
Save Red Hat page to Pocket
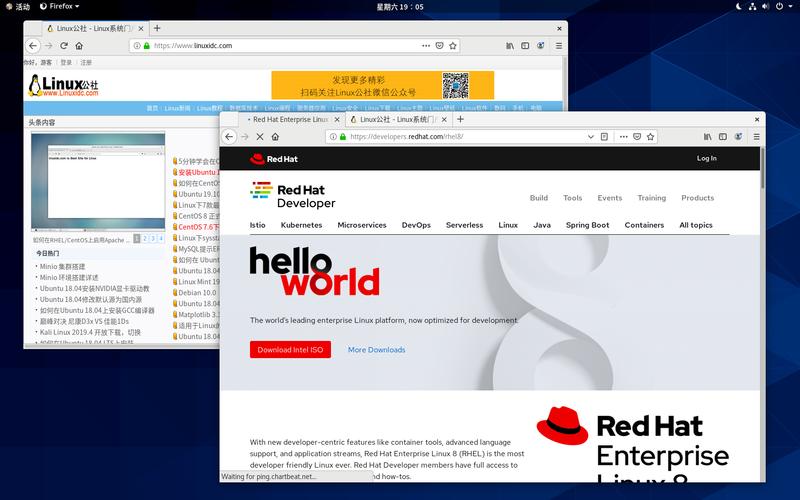(x=637, y=136)
